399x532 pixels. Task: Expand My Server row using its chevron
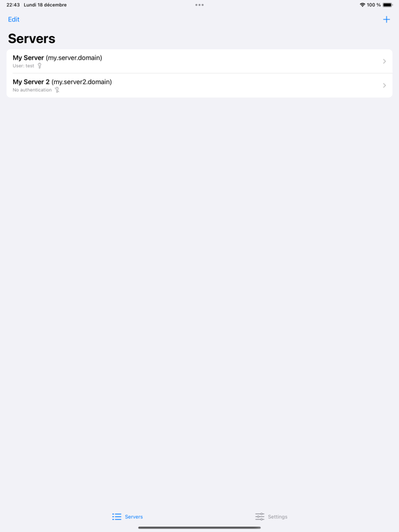point(384,62)
